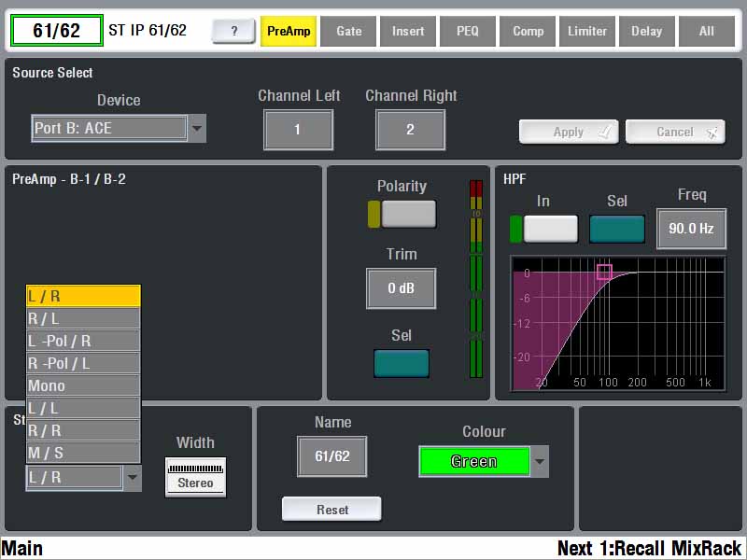Image resolution: width=747 pixels, height=560 pixels.
Task: Click the question mark help button
Action: pos(233,31)
